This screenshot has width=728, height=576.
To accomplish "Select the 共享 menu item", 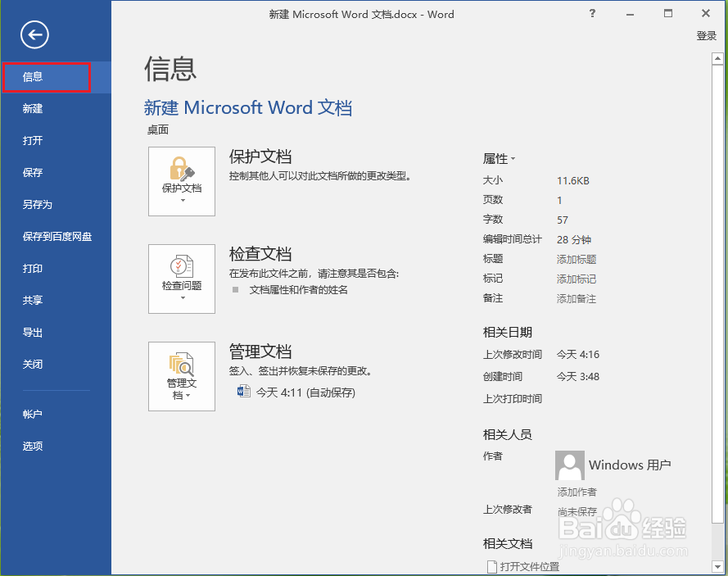I will coord(57,301).
